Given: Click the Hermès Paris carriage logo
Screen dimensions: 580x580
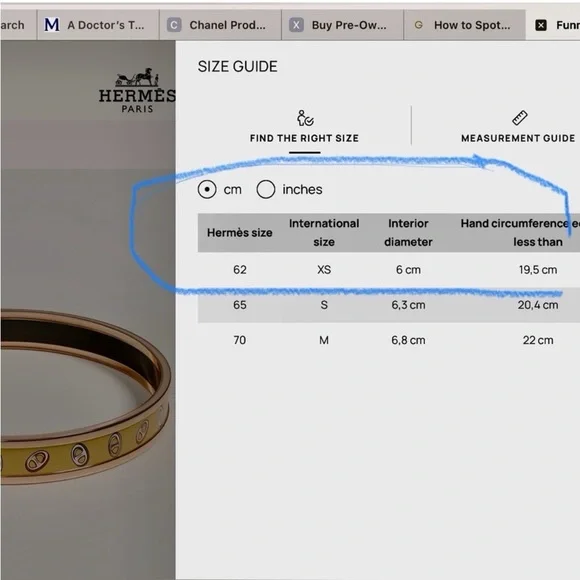Looking at the screenshot, I should click(137, 91).
